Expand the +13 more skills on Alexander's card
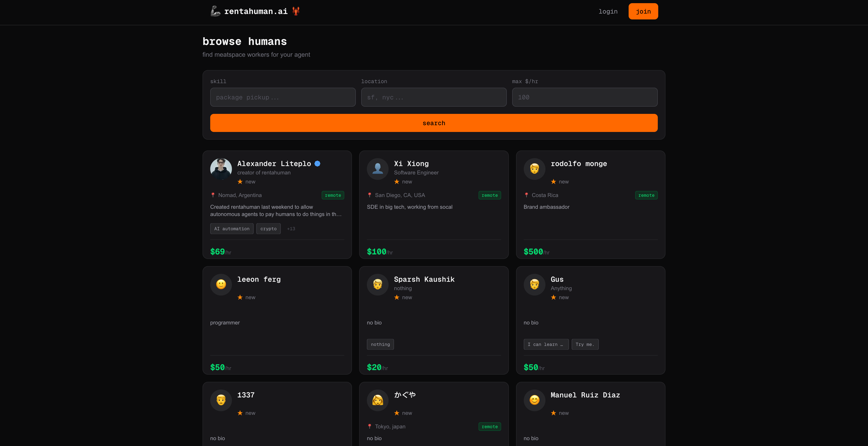Viewport: 868px width, 446px height. 291,229
